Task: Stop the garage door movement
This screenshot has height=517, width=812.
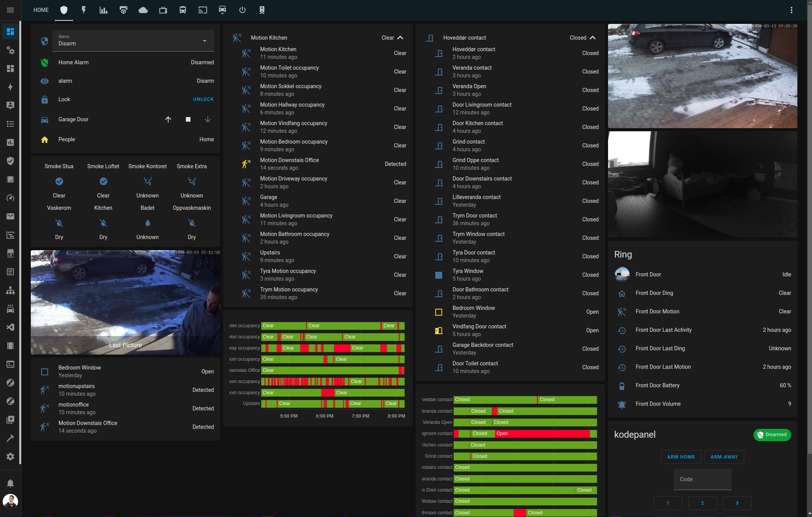Action: pyautogui.click(x=188, y=119)
